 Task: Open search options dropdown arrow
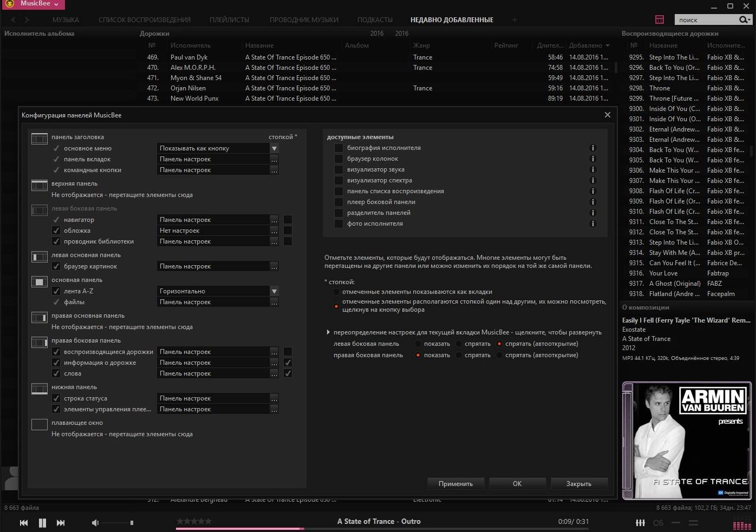749,20
